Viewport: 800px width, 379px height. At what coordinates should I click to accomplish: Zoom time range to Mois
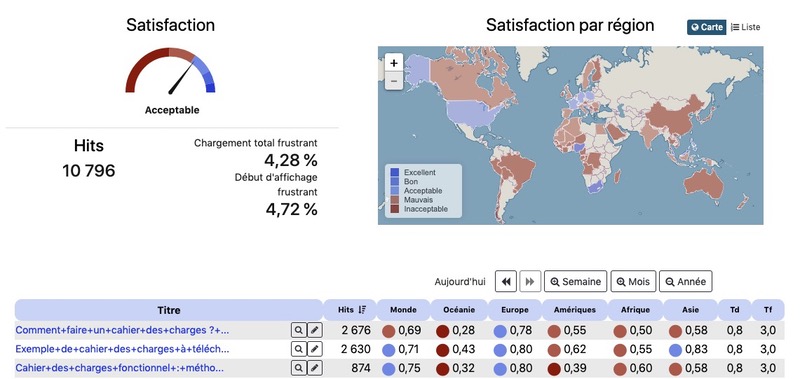coord(633,282)
